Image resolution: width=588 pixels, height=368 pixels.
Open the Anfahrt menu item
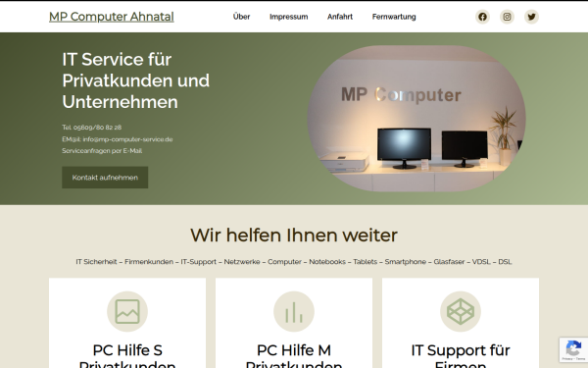[x=340, y=17]
